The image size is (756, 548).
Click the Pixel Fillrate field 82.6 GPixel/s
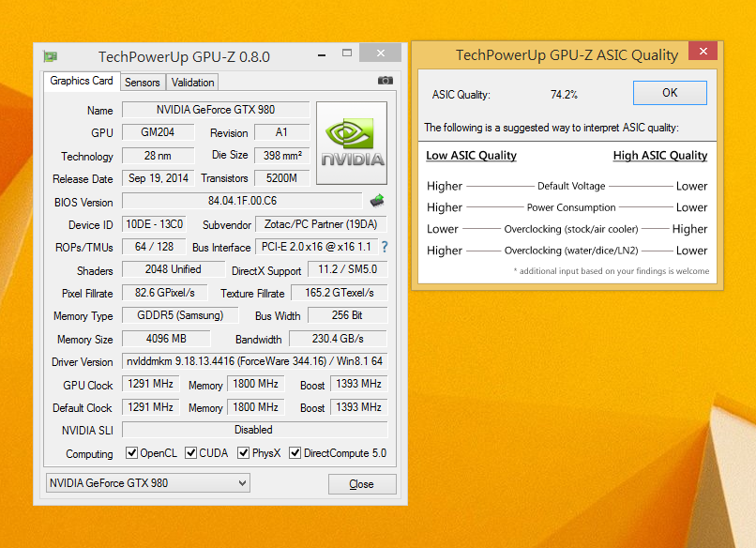coord(165,293)
